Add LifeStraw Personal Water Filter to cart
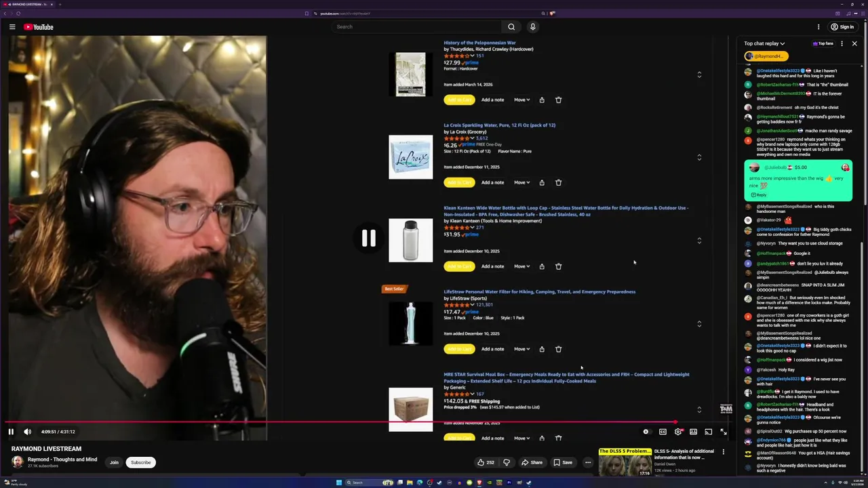This screenshot has height=488, width=868. click(459, 349)
